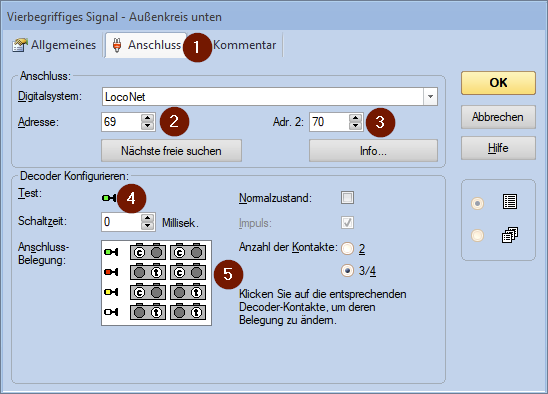Click the red signal aspect icon

111,272
